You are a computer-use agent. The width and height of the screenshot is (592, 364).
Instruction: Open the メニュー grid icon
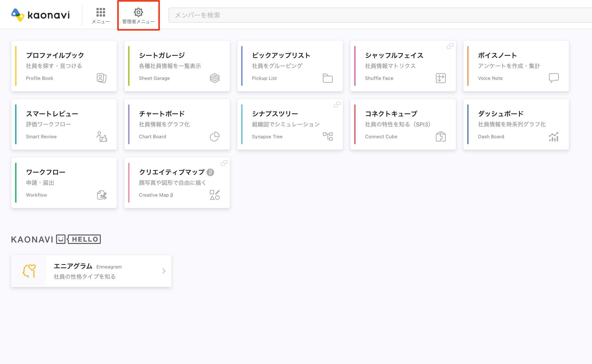pyautogui.click(x=101, y=12)
